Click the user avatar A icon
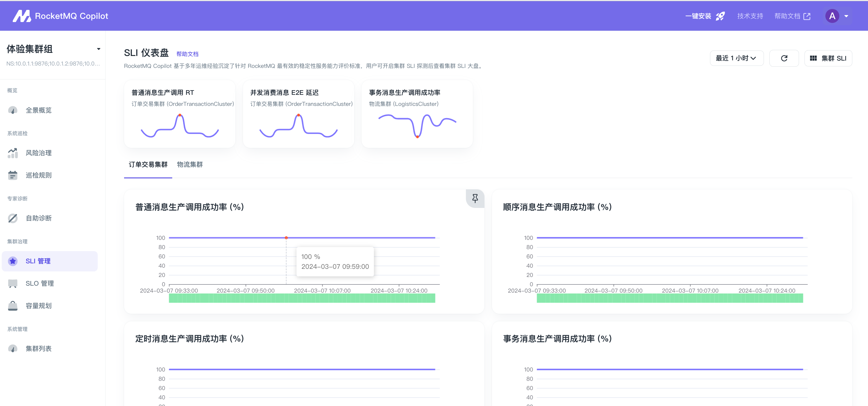This screenshot has width=868, height=406. pyautogui.click(x=832, y=16)
